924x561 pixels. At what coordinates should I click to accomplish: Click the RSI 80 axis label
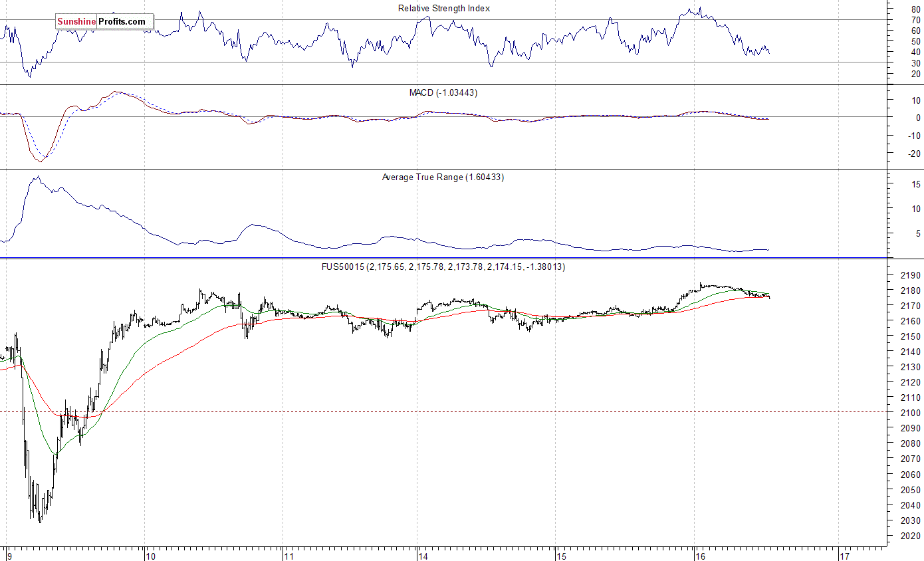tap(916, 9)
